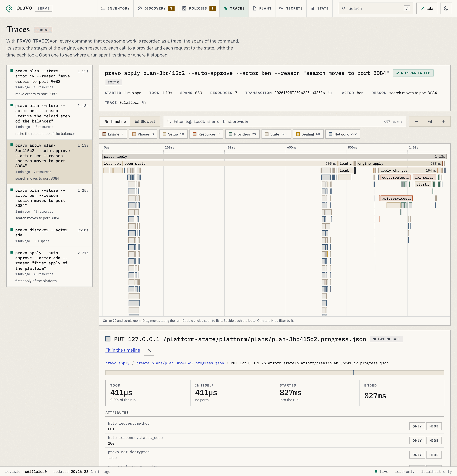Toggle the Setup span filter
Viewport: 457px width, 476px height.
click(x=173, y=134)
